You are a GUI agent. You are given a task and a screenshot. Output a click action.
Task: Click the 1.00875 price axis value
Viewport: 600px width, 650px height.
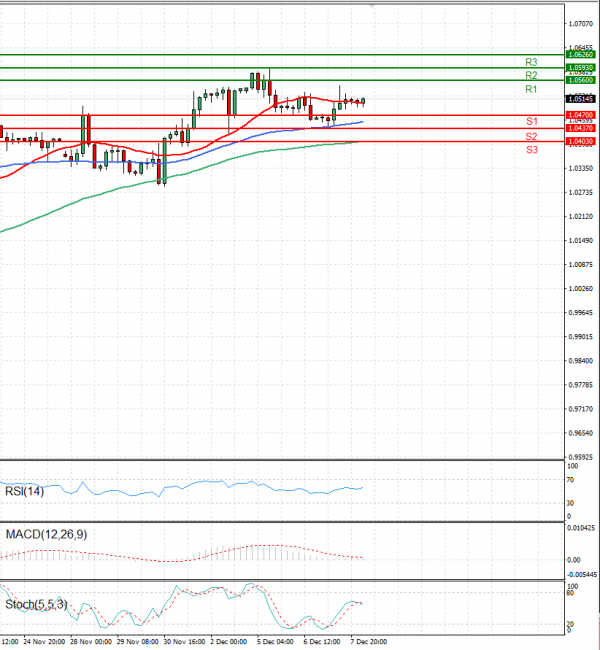(x=581, y=264)
